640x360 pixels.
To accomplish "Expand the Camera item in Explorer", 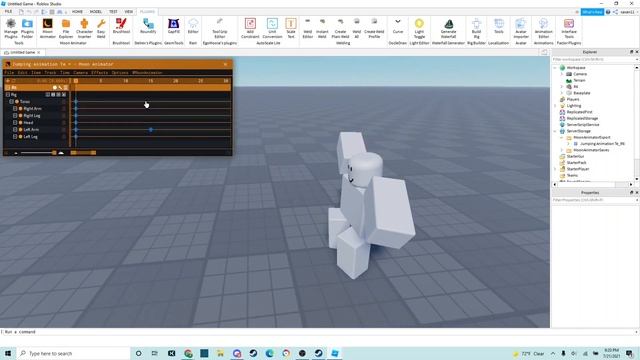I will click(562, 74).
